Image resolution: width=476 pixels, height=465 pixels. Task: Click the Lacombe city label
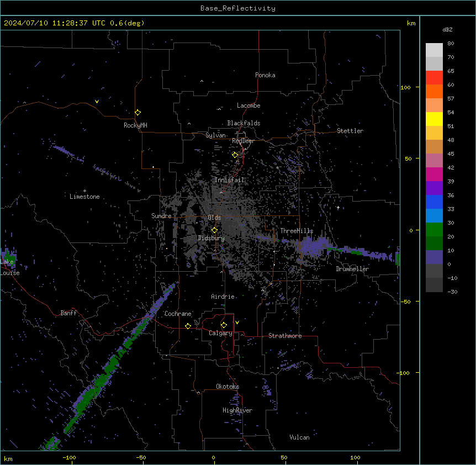pos(248,105)
